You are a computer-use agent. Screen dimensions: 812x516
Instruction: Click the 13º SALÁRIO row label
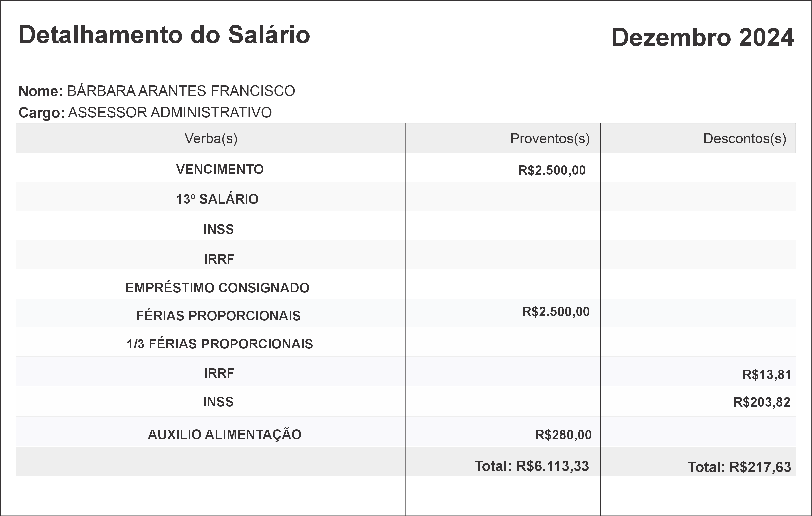[x=217, y=199]
